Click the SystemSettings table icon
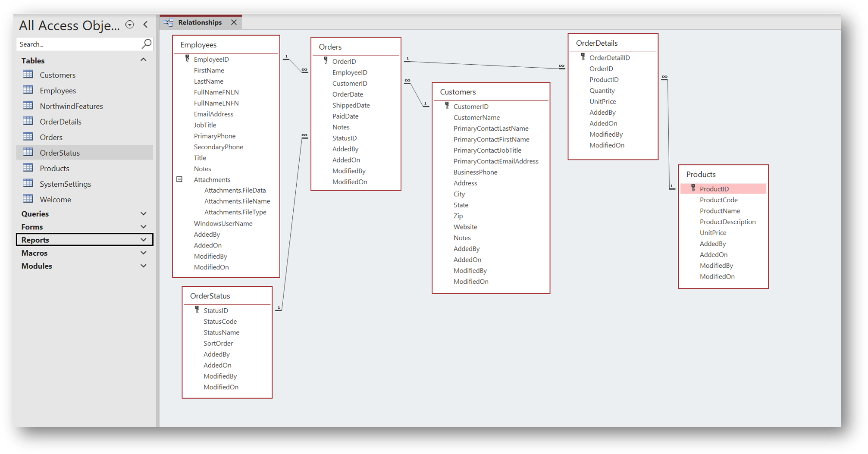Screen dimensions: 868x454 click(x=28, y=183)
